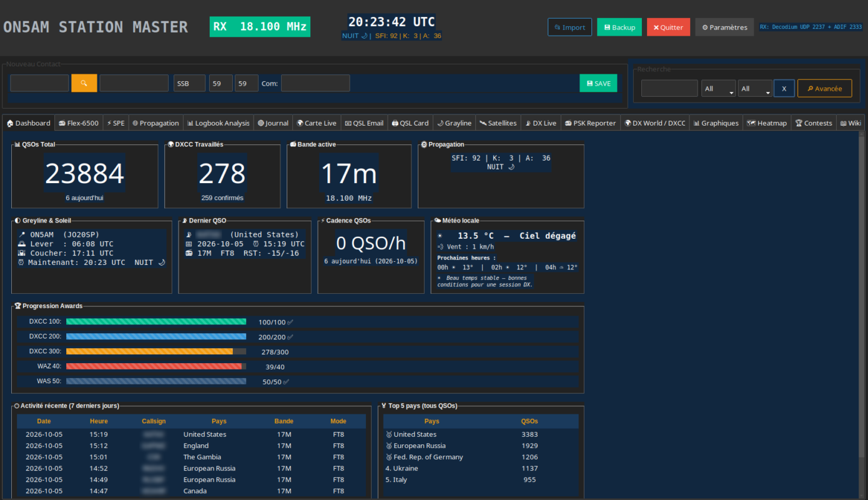
Task: Open Paramètres settings
Action: tap(724, 27)
